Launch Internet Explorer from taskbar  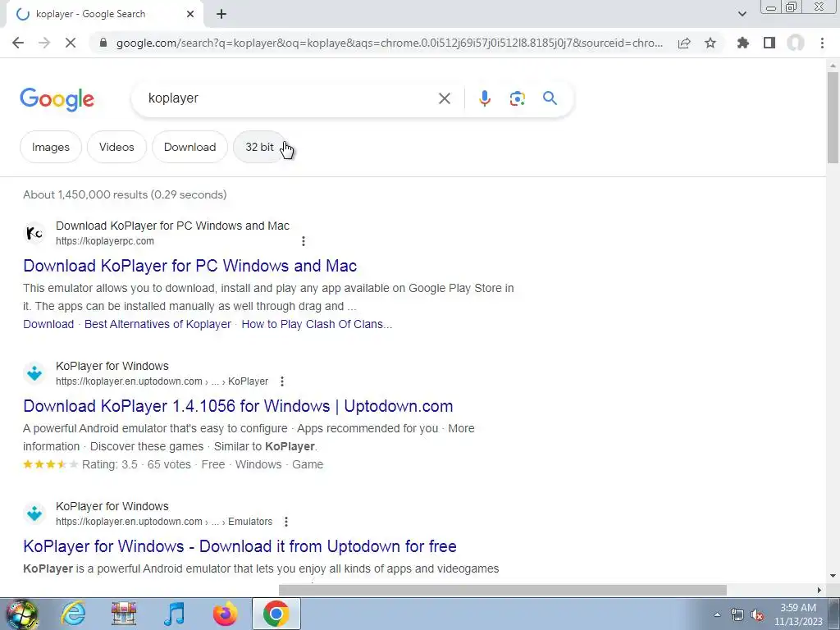73,614
